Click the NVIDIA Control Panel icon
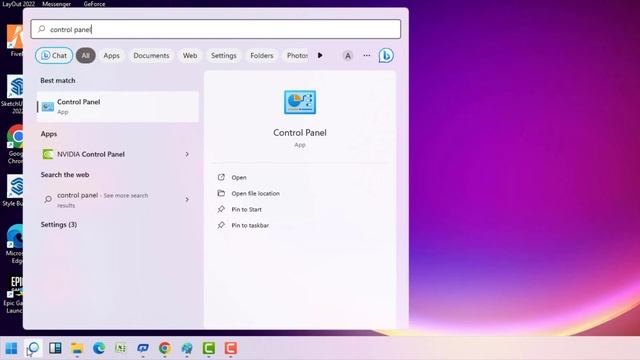 pos(48,154)
